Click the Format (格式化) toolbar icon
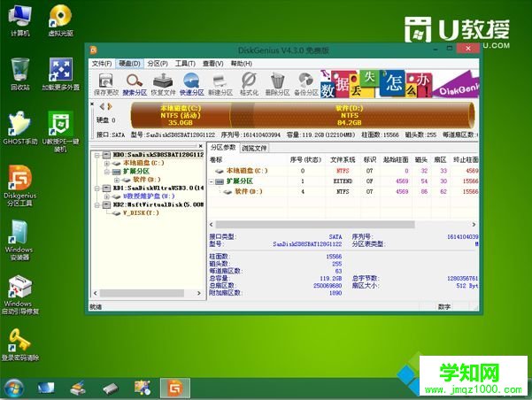The height and width of the screenshot is (400, 532). [x=249, y=84]
